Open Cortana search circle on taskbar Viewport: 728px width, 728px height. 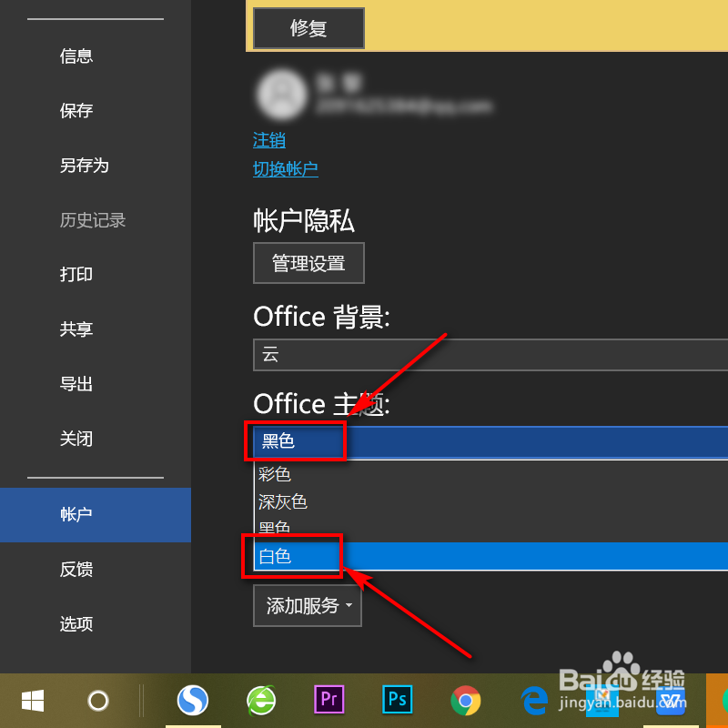[98, 700]
